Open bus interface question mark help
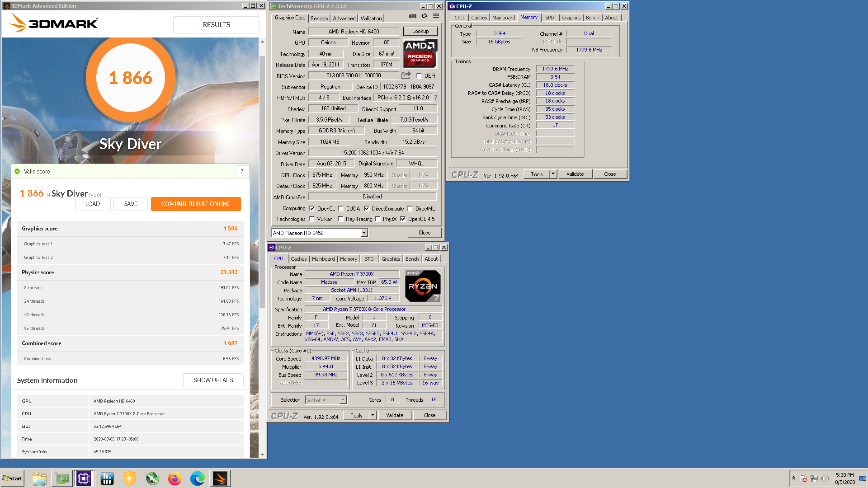 436,98
